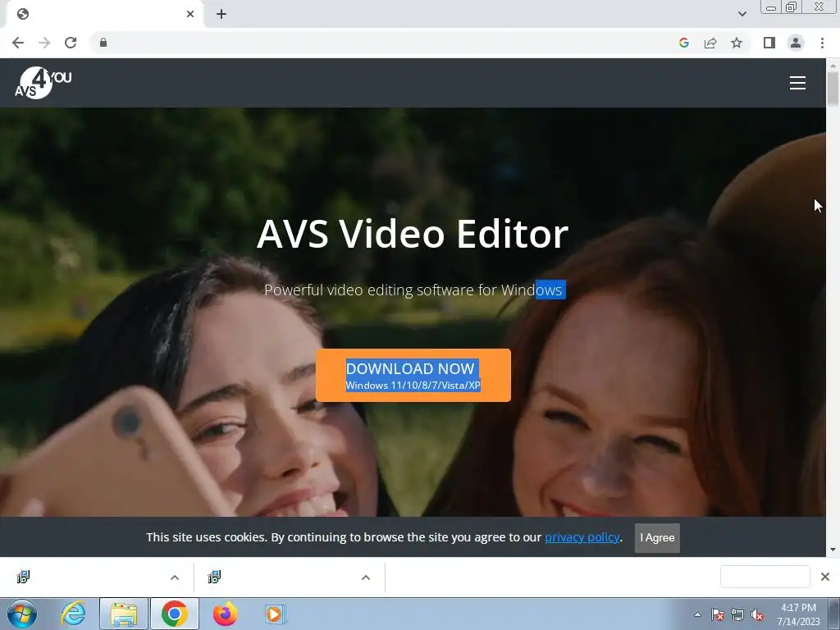Open the Chrome profile avatar
The width and height of the screenshot is (840, 630).
coord(796,43)
